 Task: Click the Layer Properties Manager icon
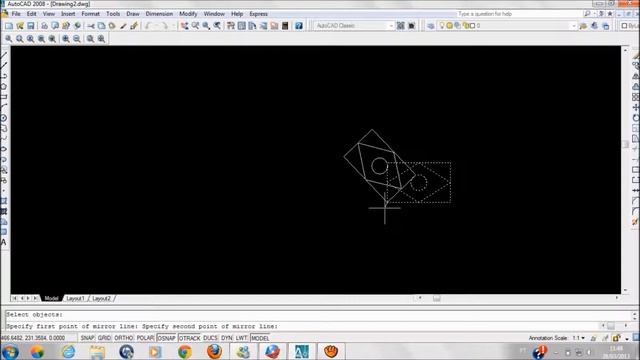pyautogui.click(x=431, y=26)
